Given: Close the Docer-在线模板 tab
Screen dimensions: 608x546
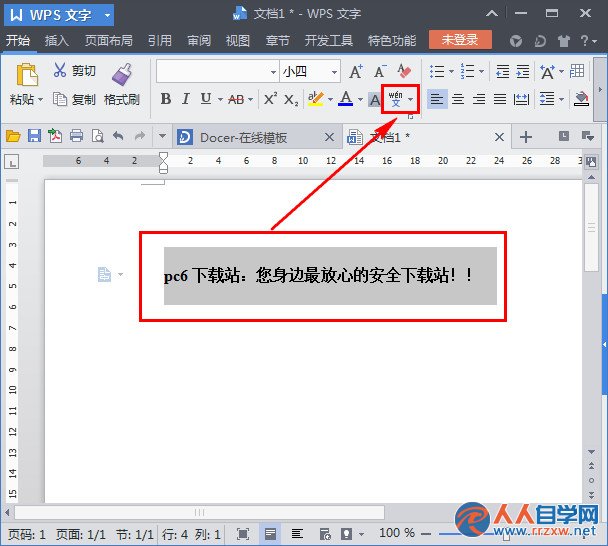Looking at the screenshot, I should pos(329,137).
